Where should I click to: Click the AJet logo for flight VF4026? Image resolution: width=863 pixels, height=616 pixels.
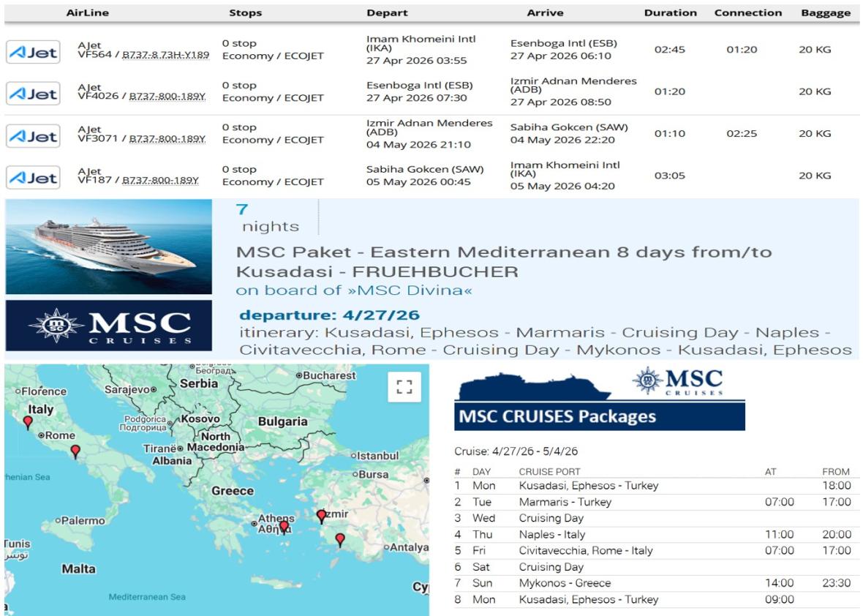33,94
